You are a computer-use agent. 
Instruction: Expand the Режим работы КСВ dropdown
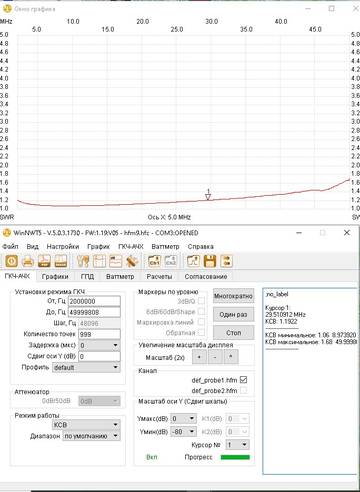(86, 425)
